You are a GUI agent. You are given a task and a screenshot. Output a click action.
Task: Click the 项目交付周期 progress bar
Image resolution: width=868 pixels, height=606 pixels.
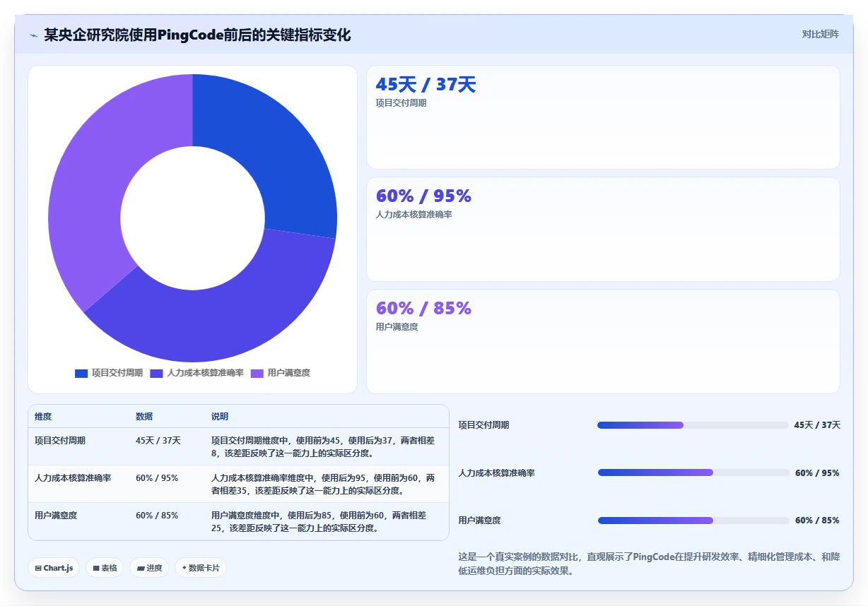(693, 425)
